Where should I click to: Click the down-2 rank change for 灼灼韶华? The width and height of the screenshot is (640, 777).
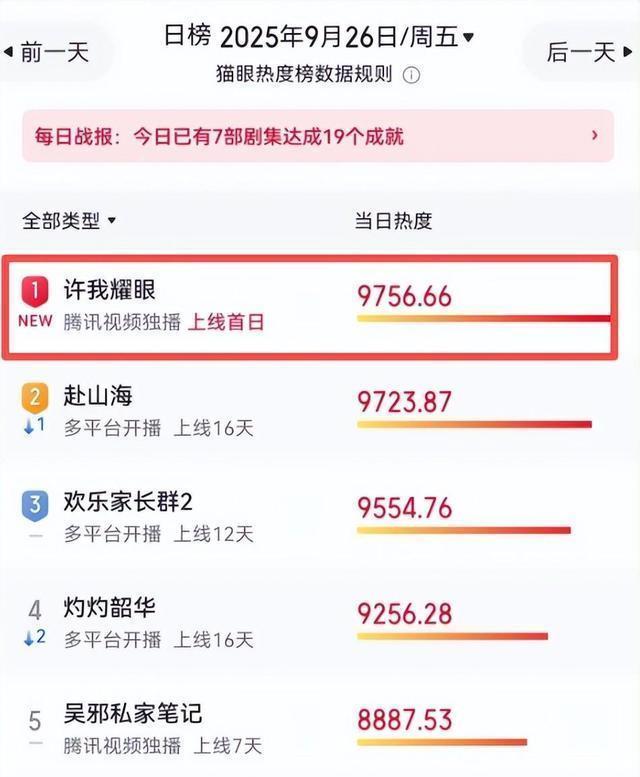[35, 637]
